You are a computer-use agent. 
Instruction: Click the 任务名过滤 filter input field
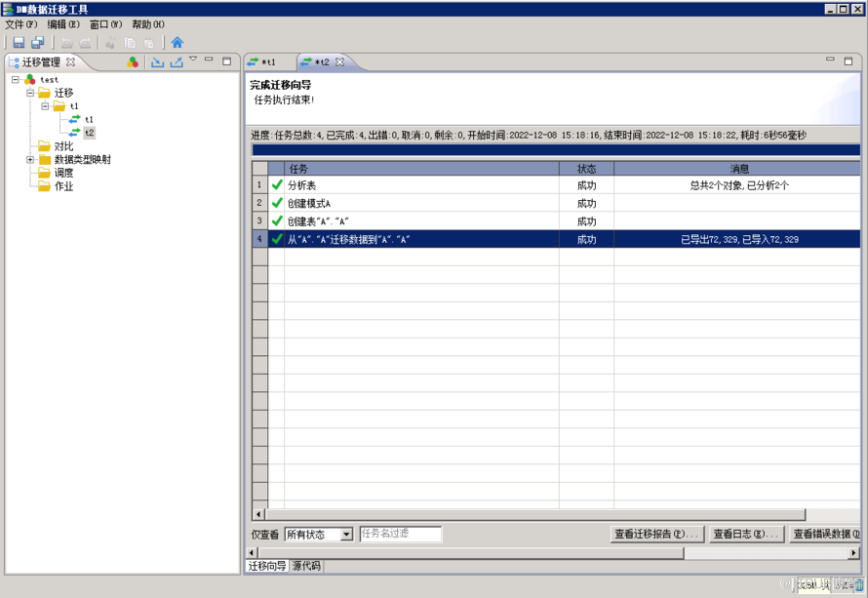click(400, 534)
